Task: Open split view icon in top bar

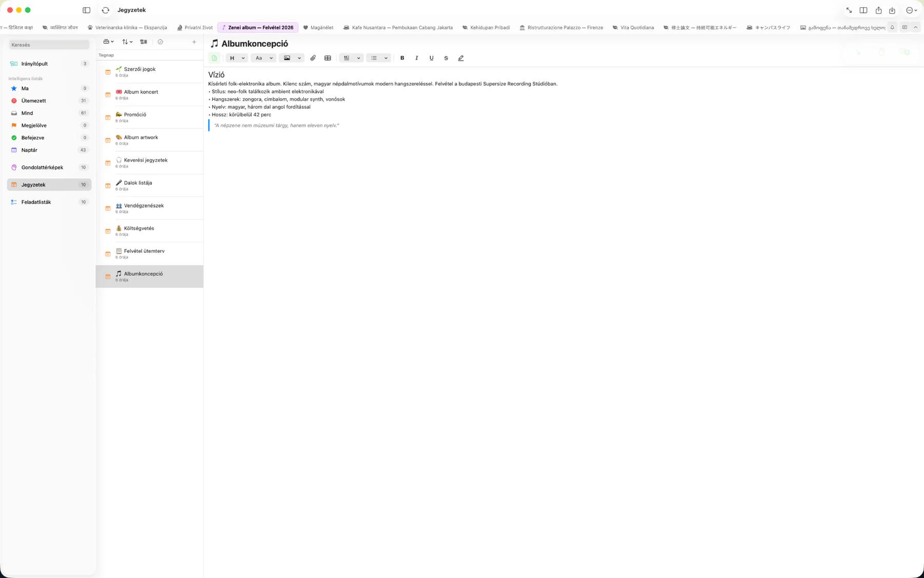Action: pos(863,10)
